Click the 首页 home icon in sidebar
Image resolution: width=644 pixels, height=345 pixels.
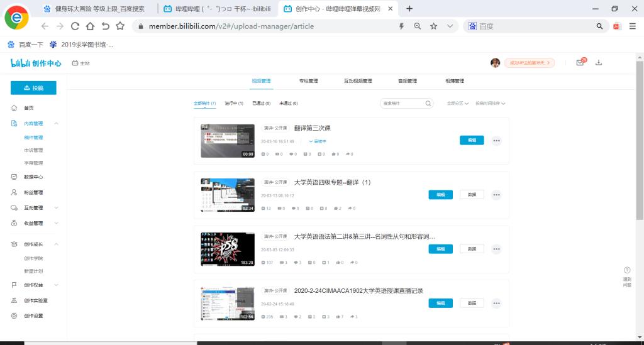click(x=14, y=108)
